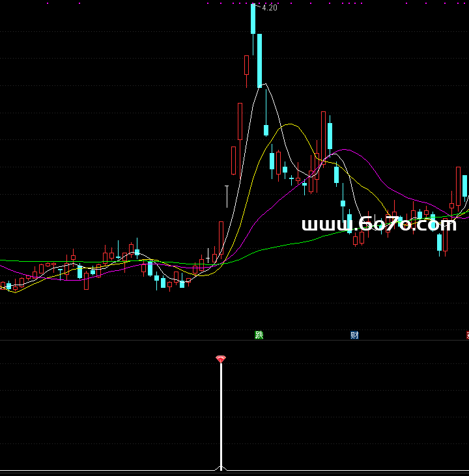
Task: Select the tallest cyan candlestick at the peak
Action: click(253, 18)
